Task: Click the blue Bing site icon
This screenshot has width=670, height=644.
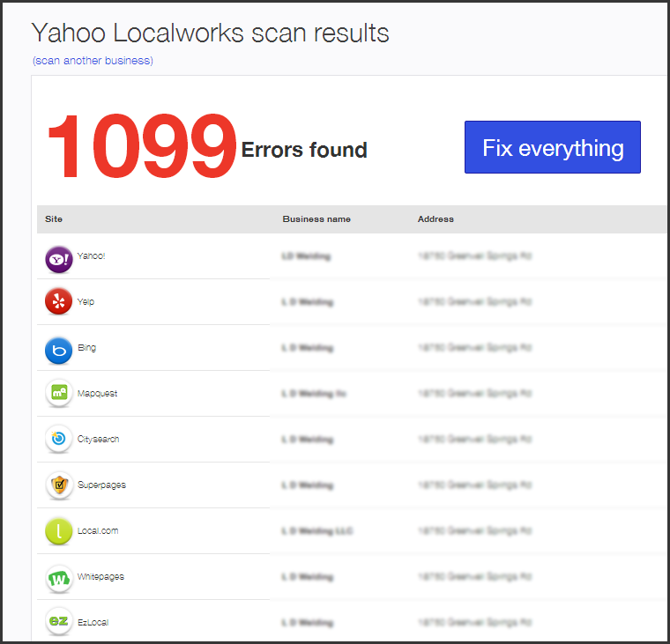Action: (x=59, y=351)
